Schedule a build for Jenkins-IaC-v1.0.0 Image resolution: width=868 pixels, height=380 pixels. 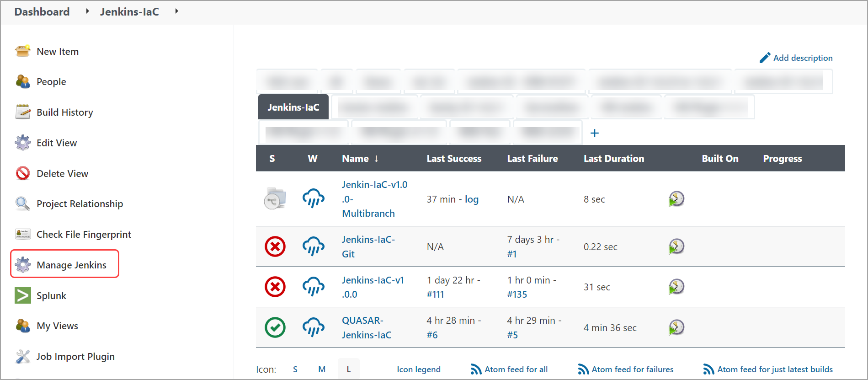(676, 287)
